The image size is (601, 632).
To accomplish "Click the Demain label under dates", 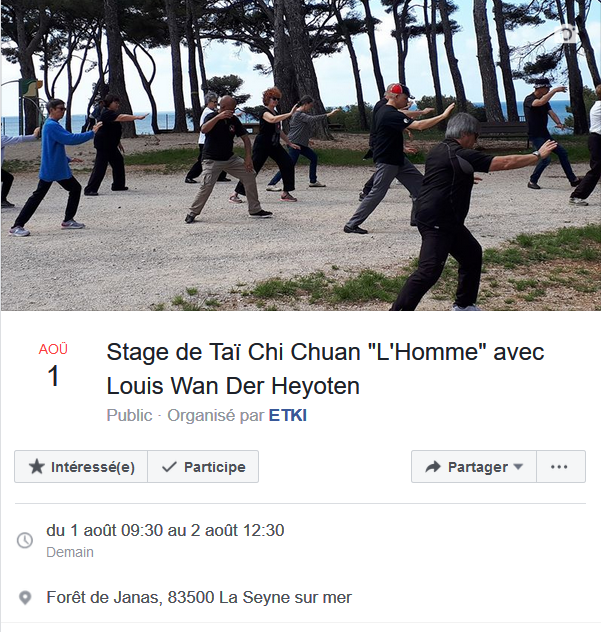I will point(70,552).
